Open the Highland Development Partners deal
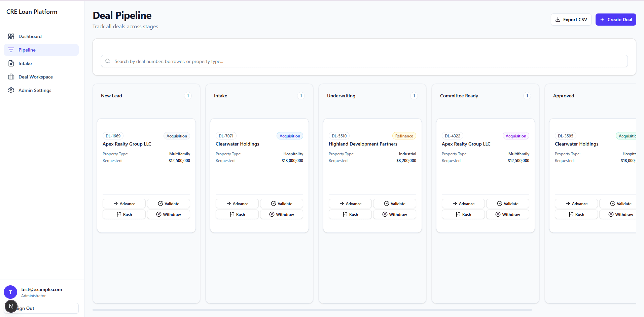Viewport: 644px width, 317px height. pyautogui.click(x=363, y=144)
